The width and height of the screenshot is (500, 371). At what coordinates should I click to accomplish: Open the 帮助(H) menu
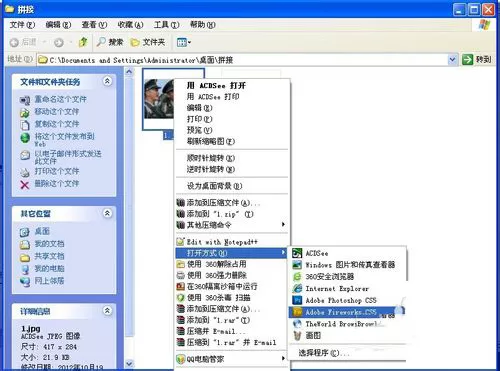click(203, 25)
